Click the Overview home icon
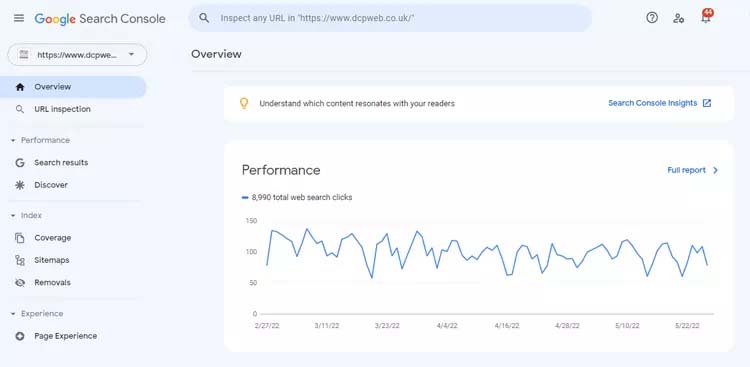 20,87
